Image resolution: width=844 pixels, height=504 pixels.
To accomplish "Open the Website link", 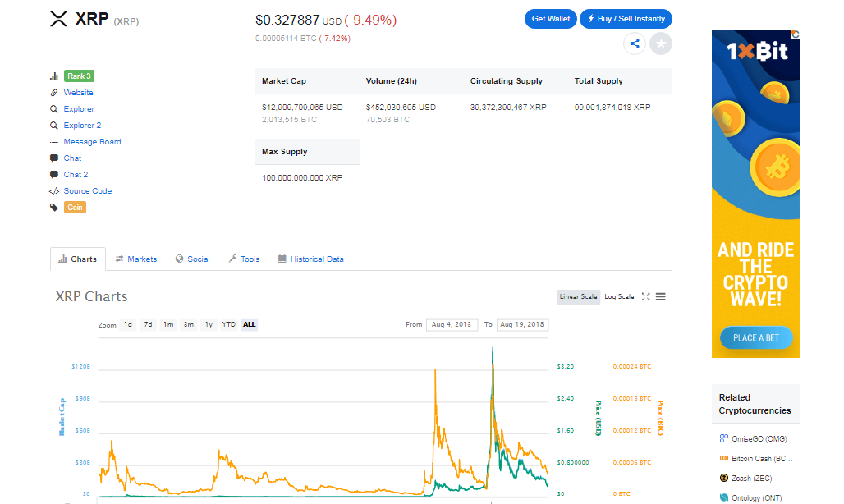I will point(79,93).
